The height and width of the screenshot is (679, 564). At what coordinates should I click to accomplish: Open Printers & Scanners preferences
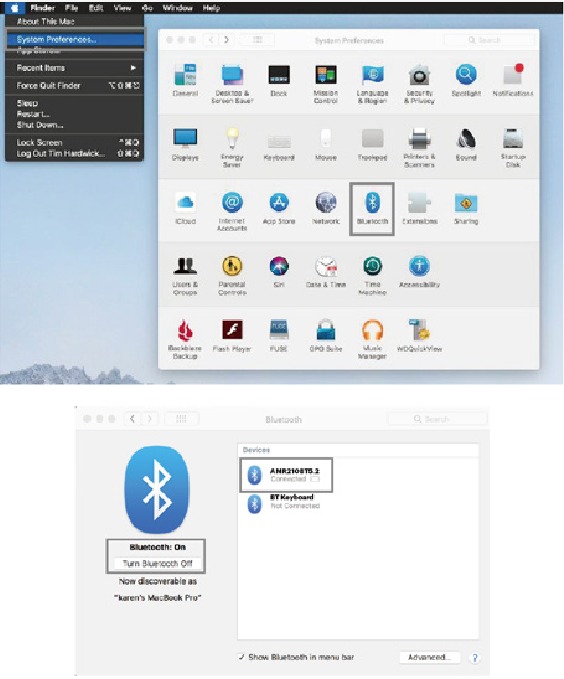pyautogui.click(x=419, y=148)
